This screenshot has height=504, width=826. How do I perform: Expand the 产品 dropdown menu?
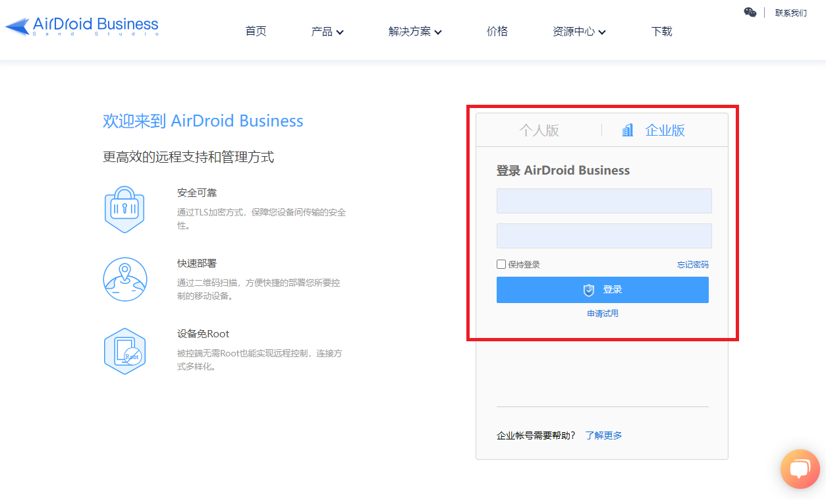(x=327, y=32)
